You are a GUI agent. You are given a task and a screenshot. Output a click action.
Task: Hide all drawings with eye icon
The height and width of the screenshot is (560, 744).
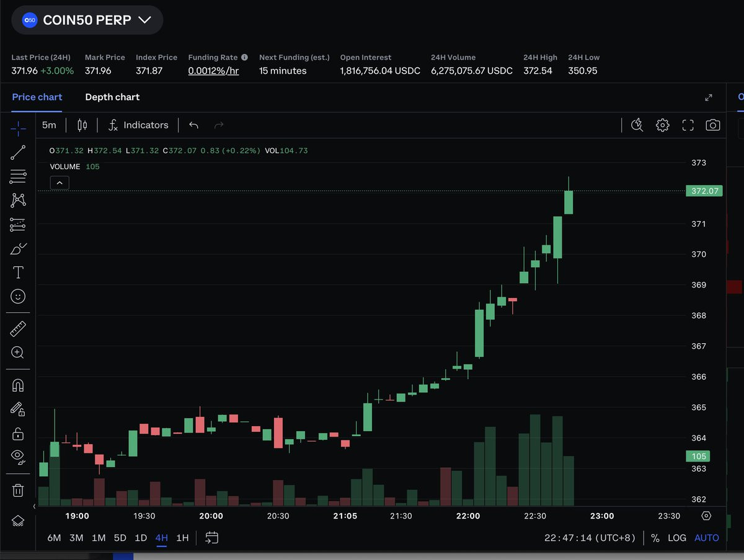pyautogui.click(x=18, y=457)
